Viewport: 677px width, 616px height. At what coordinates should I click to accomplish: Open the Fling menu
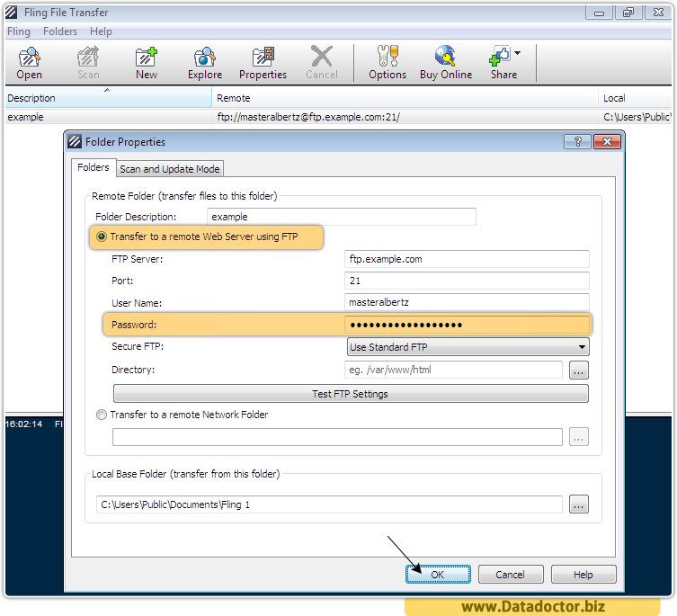[x=19, y=31]
